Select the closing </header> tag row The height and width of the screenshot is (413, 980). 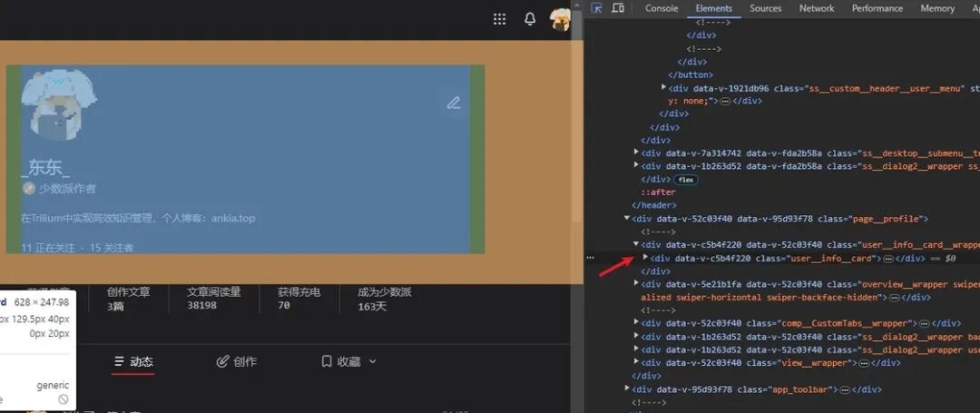(x=654, y=205)
